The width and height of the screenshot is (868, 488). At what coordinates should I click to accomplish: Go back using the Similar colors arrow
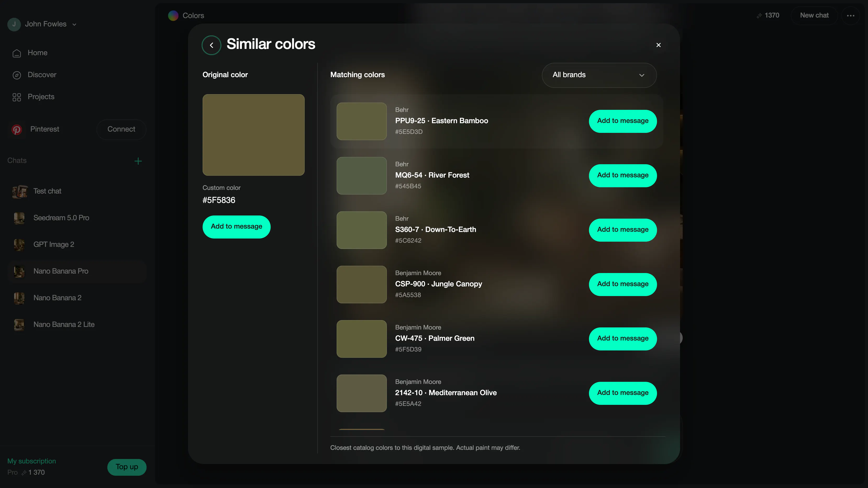(x=211, y=45)
